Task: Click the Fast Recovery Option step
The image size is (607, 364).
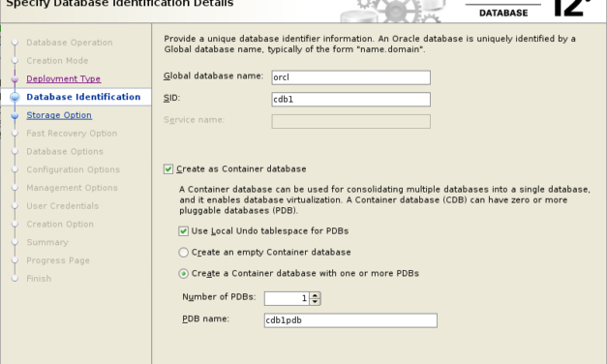Action: [x=72, y=134]
